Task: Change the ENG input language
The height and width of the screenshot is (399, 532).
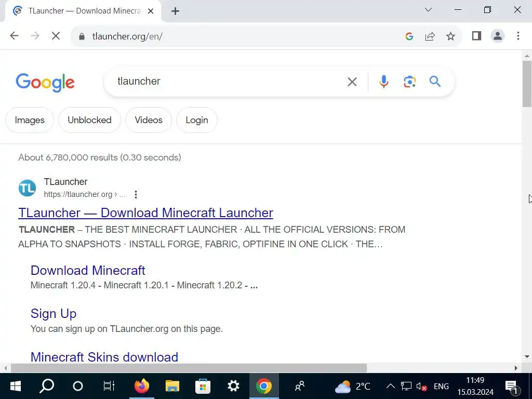Action: point(442,386)
